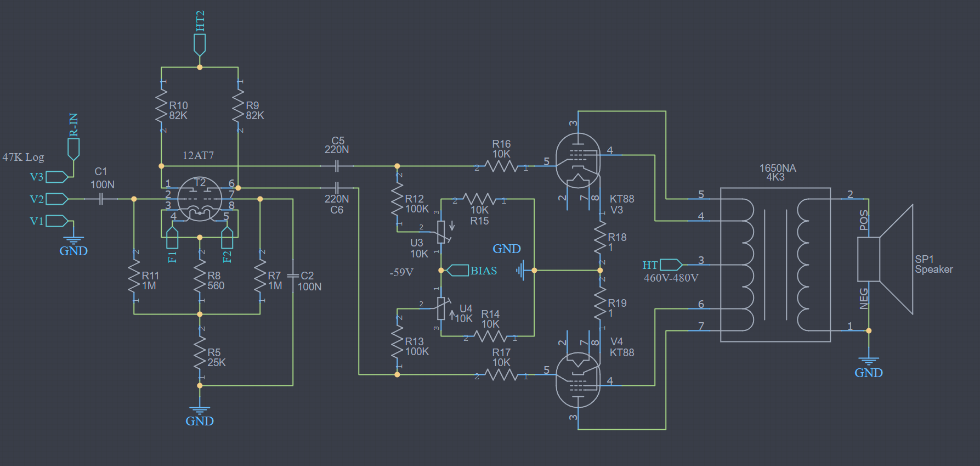This screenshot has height=466, width=980.
Task: Click the '4K3' transformer value text
Action: (x=775, y=177)
